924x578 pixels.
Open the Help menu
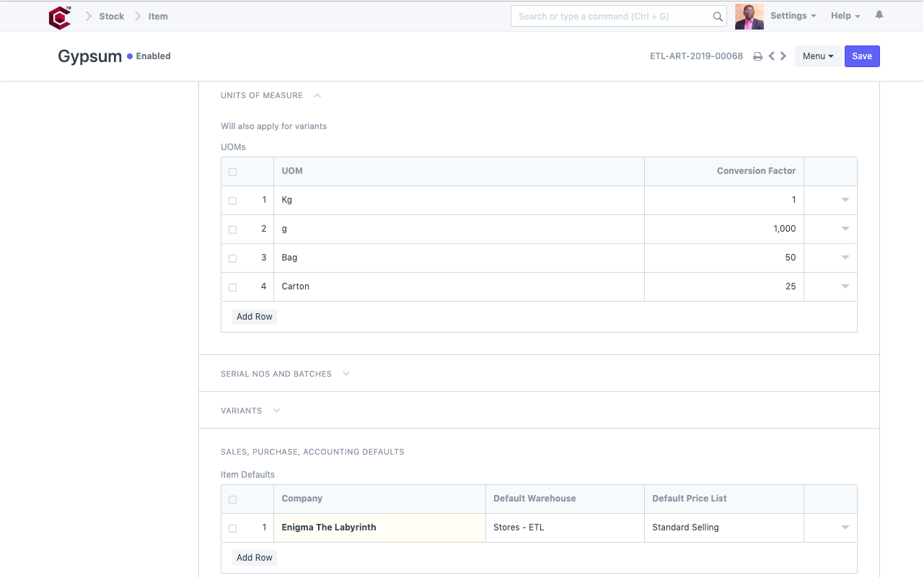click(x=842, y=15)
